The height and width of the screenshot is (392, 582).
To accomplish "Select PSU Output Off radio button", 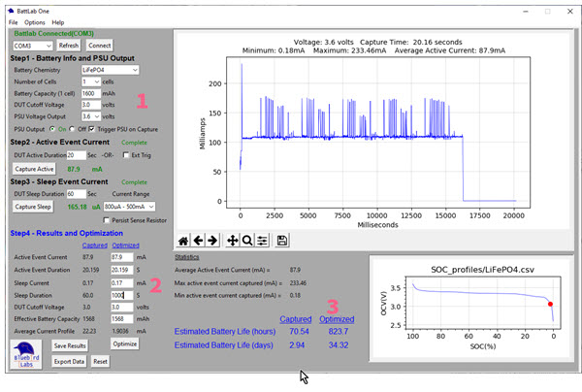I will pyautogui.click(x=72, y=129).
